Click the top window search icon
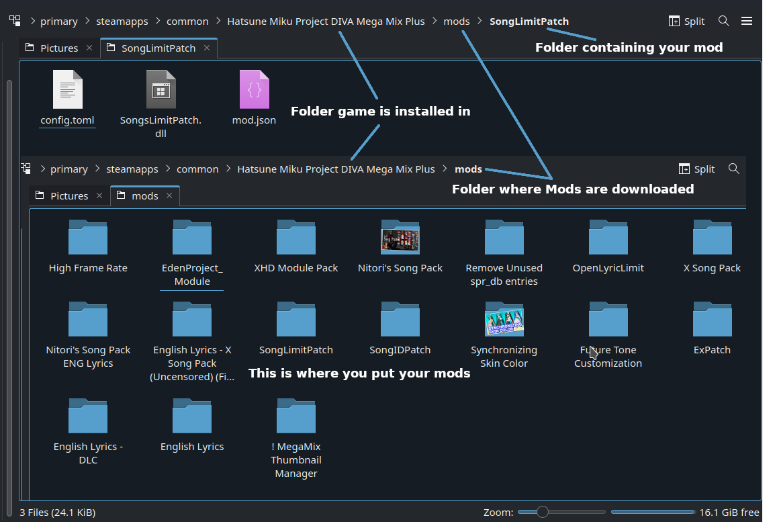 click(x=723, y=21)
